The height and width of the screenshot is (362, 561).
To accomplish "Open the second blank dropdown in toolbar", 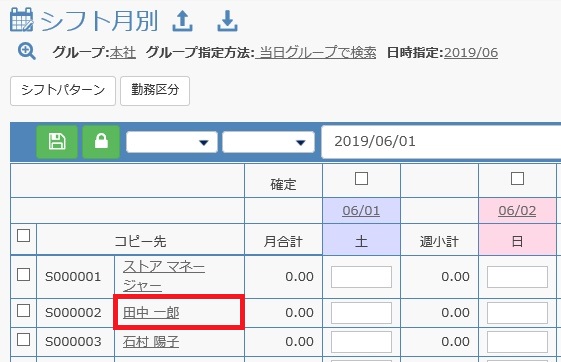I will [268, 142].
